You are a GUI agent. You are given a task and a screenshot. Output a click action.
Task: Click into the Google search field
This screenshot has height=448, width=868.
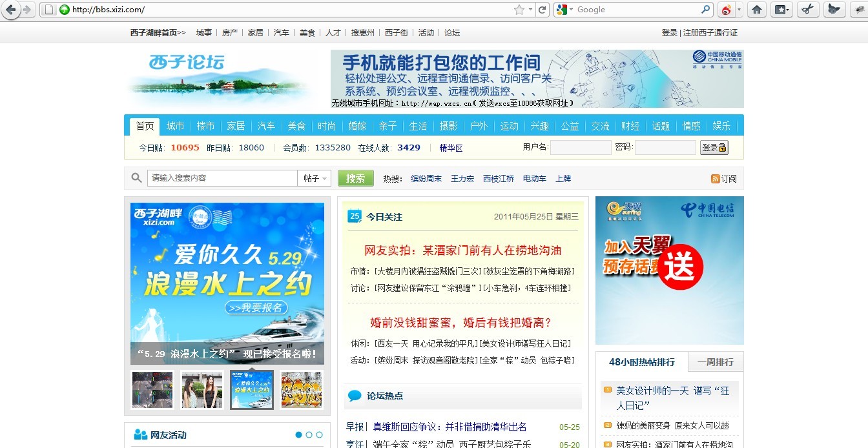coord(636,10)
